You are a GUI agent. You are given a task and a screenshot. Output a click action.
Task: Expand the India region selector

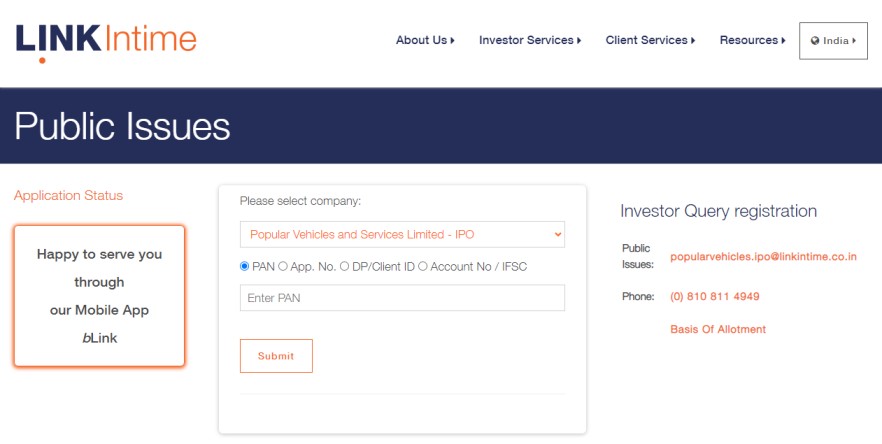(833, 41)
